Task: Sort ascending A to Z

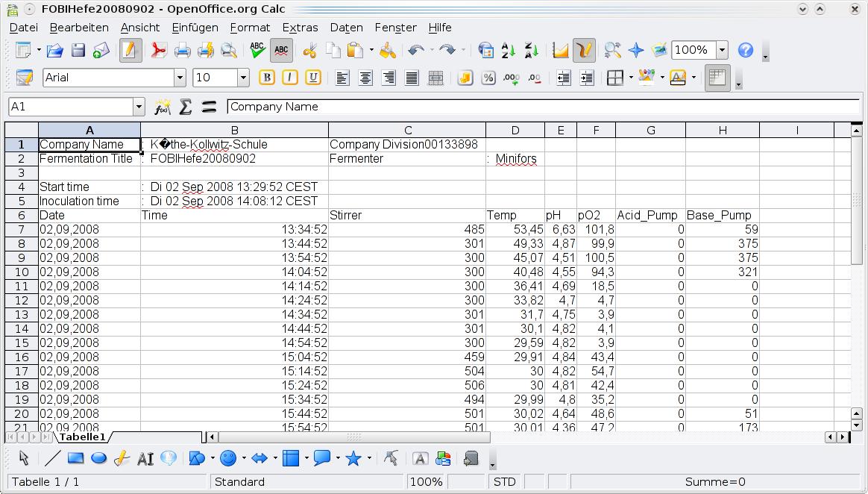Action: click(x=508, y=51)
